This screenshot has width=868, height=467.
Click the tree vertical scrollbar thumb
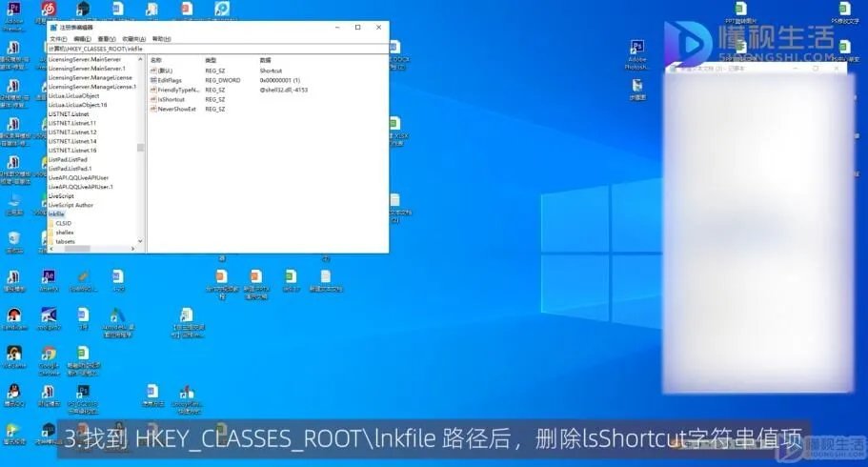click(140, 148)
